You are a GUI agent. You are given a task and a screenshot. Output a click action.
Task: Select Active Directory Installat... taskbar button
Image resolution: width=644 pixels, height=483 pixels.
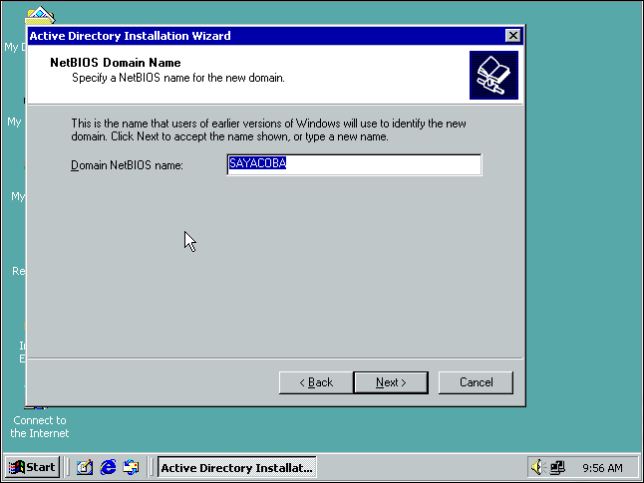pos(237,467)
